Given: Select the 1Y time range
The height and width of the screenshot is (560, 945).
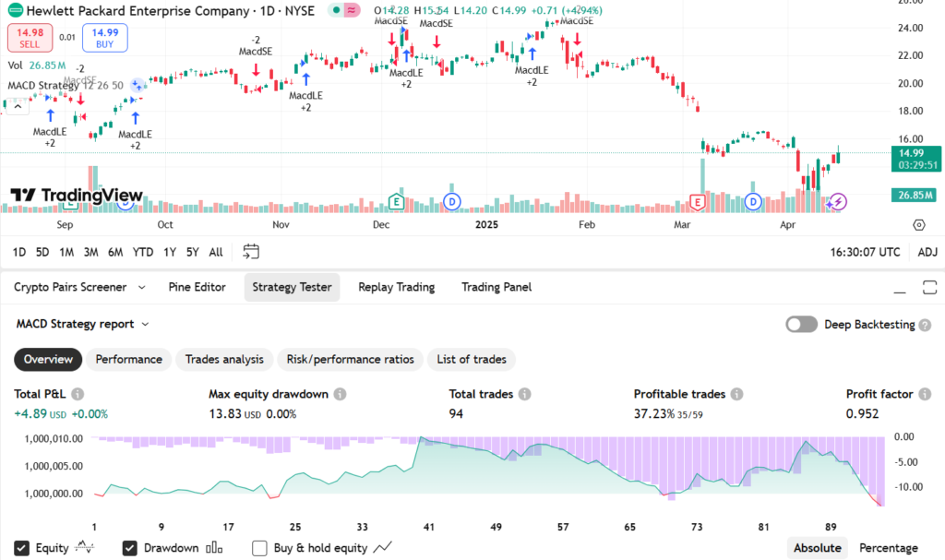Looking at the screenshot, I should pyautogui.click(x=170, y=252).
